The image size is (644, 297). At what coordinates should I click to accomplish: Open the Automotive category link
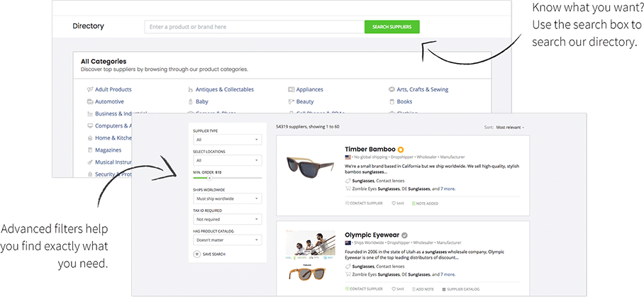pyautogui.click(x=109, y=102)
